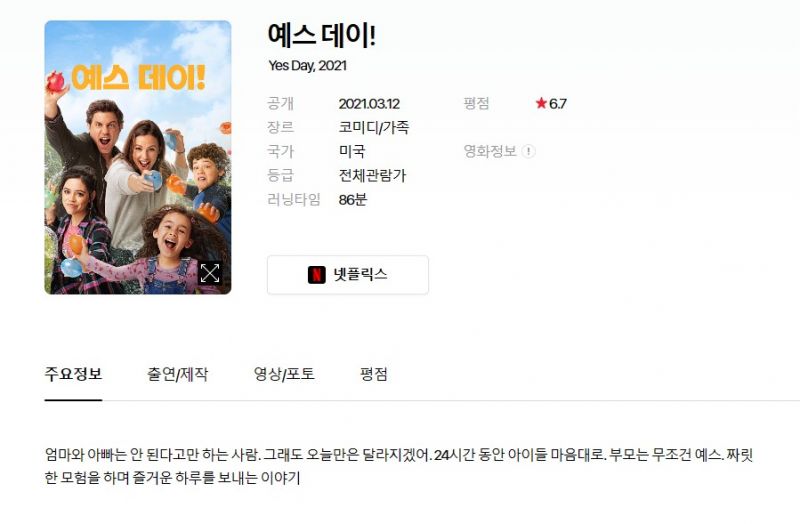Screen dimensions: 800x524
Task: Click the 영화정보 info exclamation icon
Action: [x=529, y=151]
